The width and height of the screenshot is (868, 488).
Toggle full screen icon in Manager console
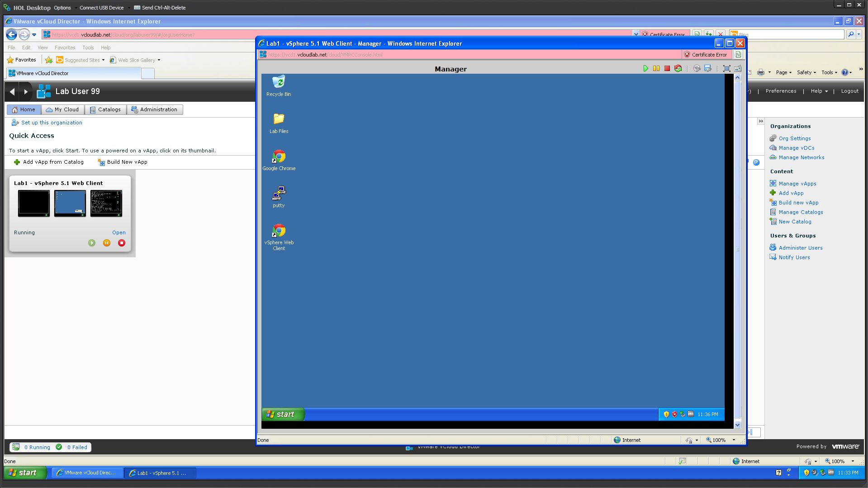726,68
